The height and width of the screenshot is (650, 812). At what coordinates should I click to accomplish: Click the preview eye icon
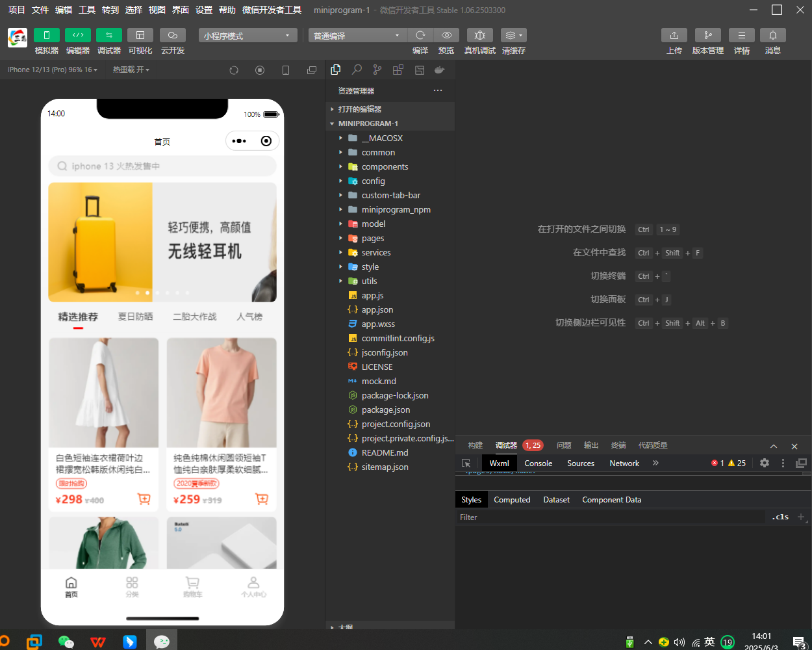[446, 35]
